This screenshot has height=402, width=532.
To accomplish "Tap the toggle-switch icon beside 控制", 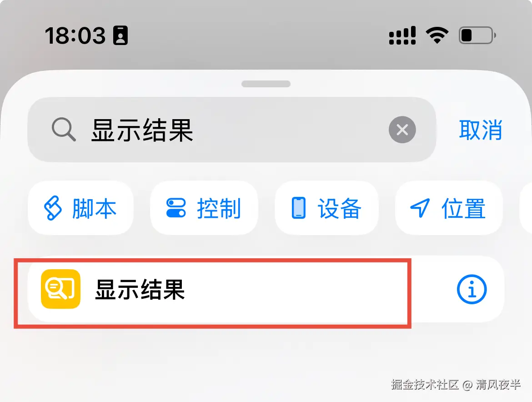I will pyautogui.click(x=176, y=208).
